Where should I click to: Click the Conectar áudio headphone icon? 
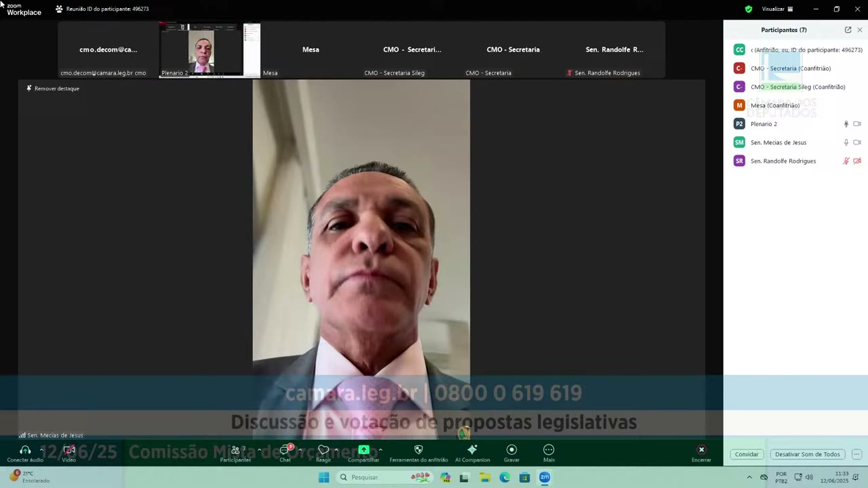tap(25, 450)
